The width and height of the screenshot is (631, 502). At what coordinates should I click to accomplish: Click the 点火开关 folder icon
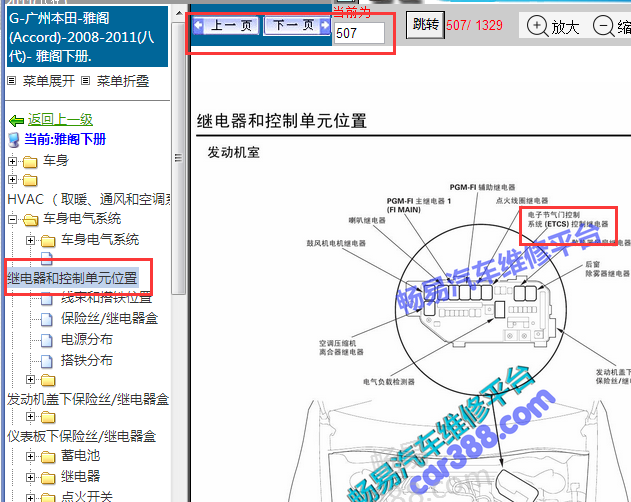pyautogui.click(x=48, y=498)
